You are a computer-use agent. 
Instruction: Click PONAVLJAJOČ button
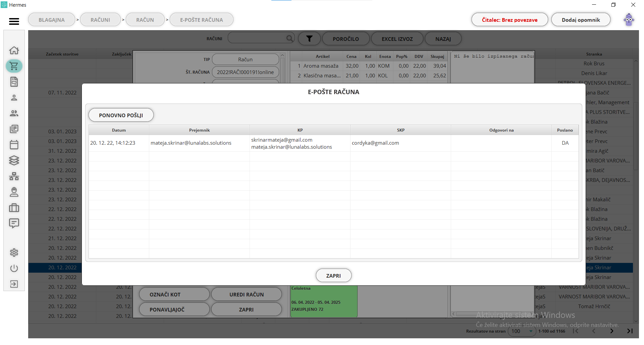[174, 309]
